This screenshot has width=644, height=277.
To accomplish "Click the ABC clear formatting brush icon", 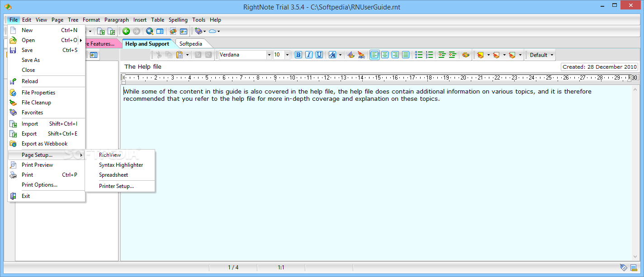I will point(361,55).
